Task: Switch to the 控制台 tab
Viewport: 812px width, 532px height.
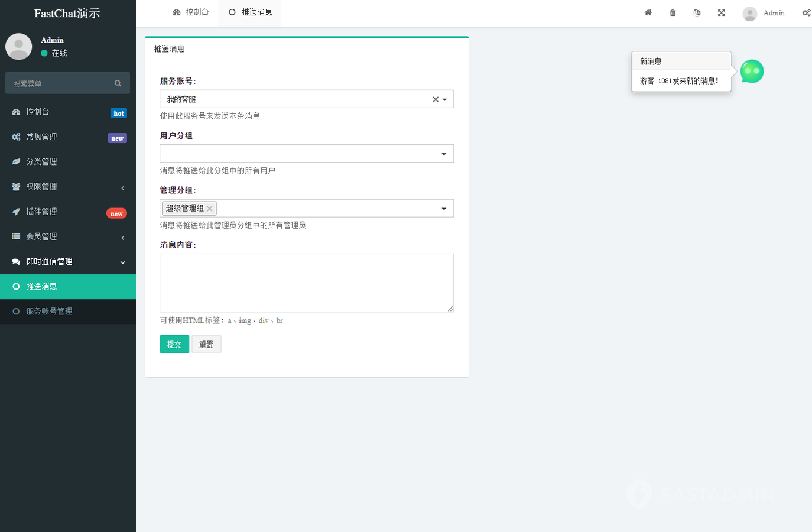Action: click(x=191, y=12)
